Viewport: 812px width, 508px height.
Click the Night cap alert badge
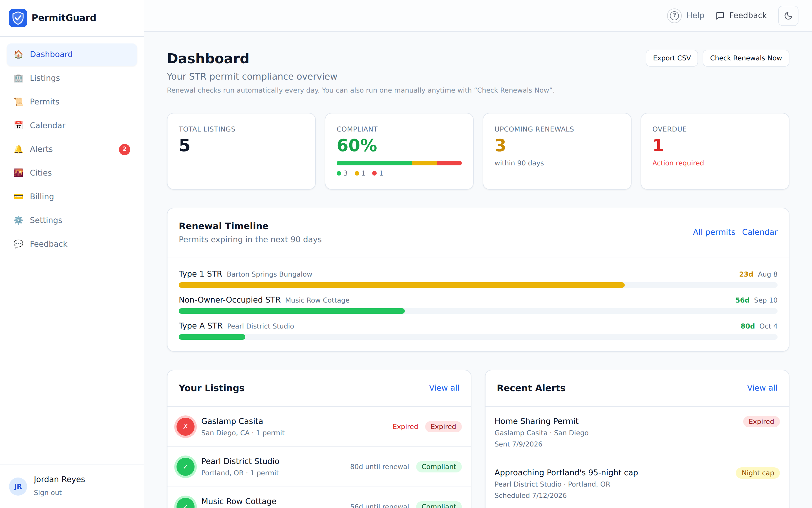tap(758, 473)
